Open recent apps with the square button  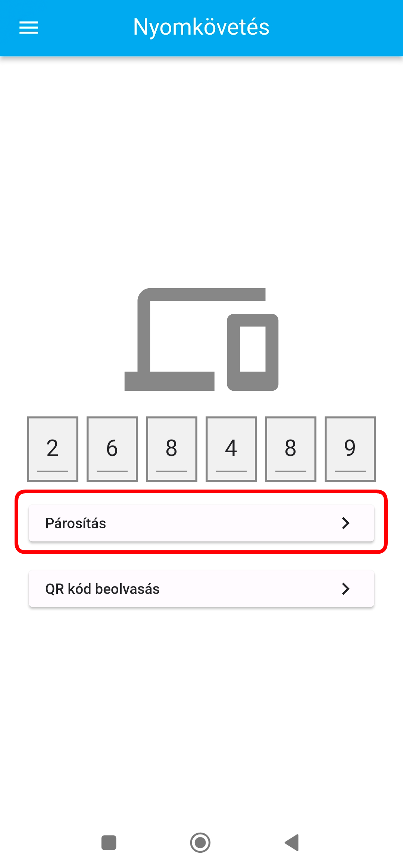[109, 843]
